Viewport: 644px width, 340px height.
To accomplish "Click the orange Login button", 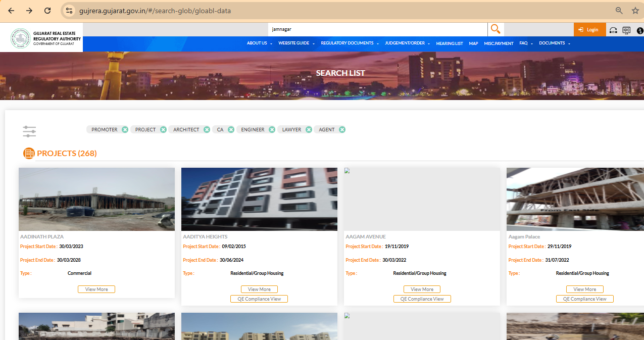I will coord(589,30).
